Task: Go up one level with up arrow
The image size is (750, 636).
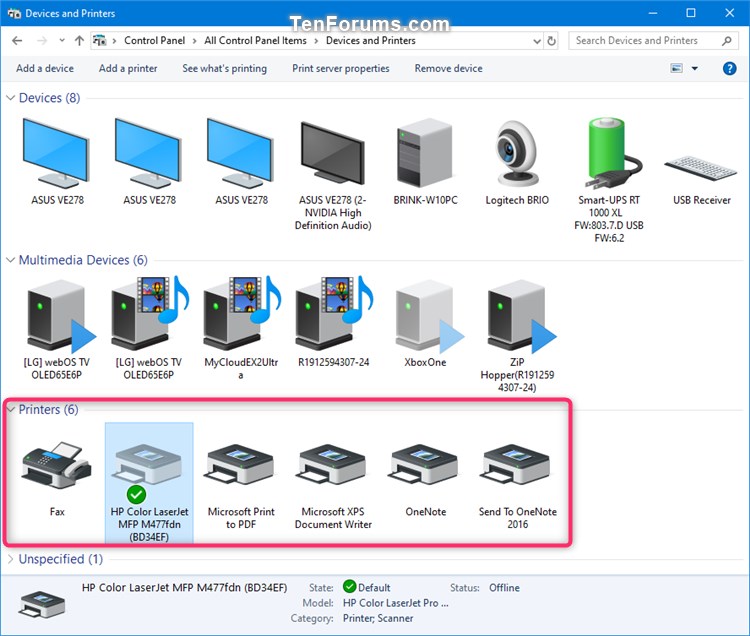Action: click(79, 41)
